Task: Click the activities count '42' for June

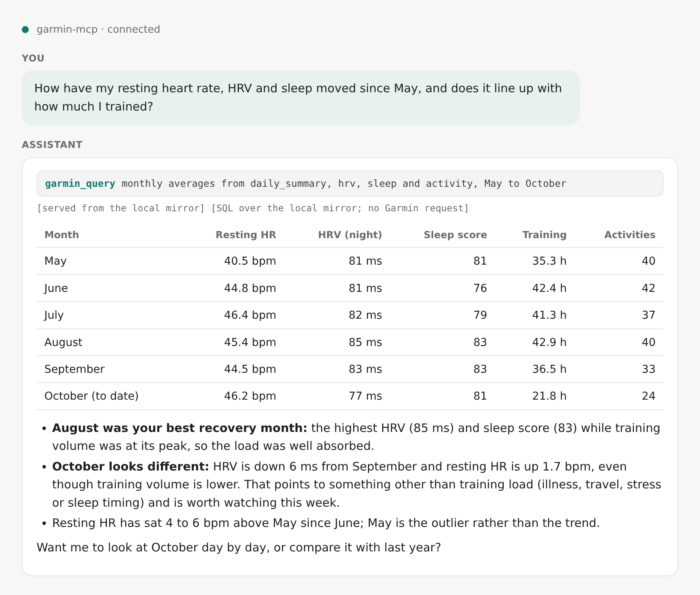Action: pyautogui.click(x=648, y=288)
